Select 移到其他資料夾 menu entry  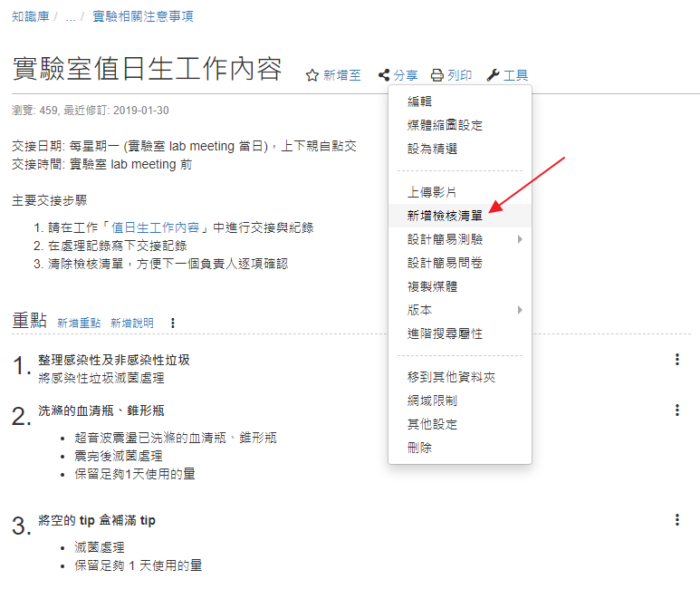pyautogui.click(x=451, y=377)
